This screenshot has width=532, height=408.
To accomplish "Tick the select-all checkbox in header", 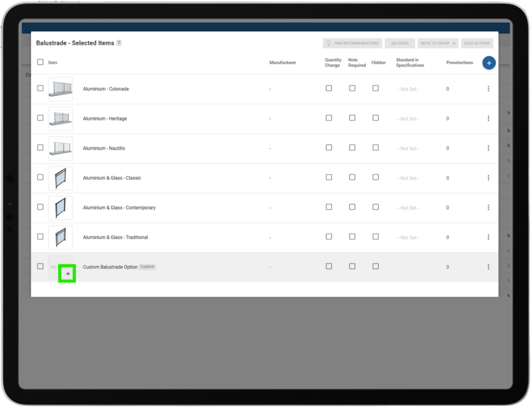I will 41,62.
